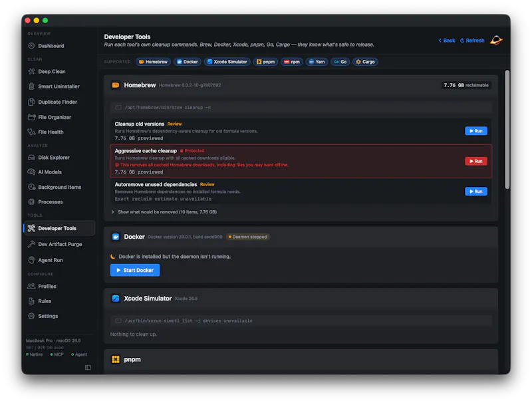The image size is (532, 403).
Task: Expand Show what would be removed
Action: pyautogui.click(x=164, y=211)
